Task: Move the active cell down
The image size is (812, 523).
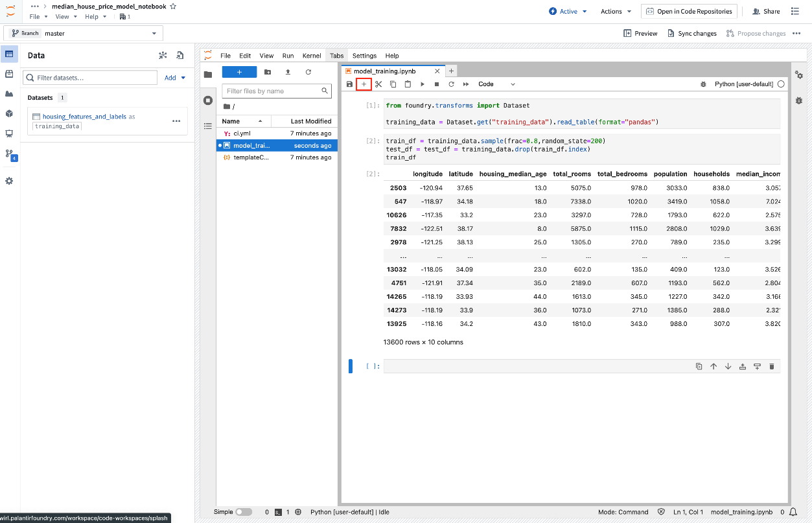Action: [x=728, y=366]
